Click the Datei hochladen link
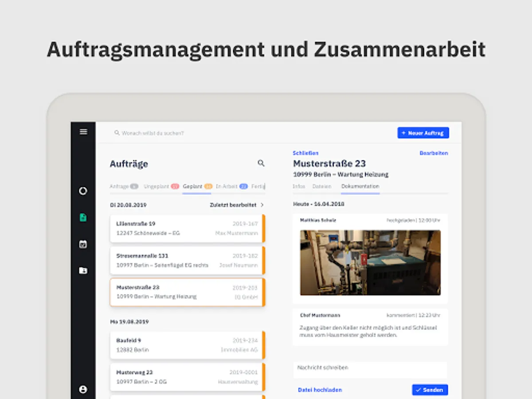The height and width of the screenshot is (399, 532). (x=320, y=390)
